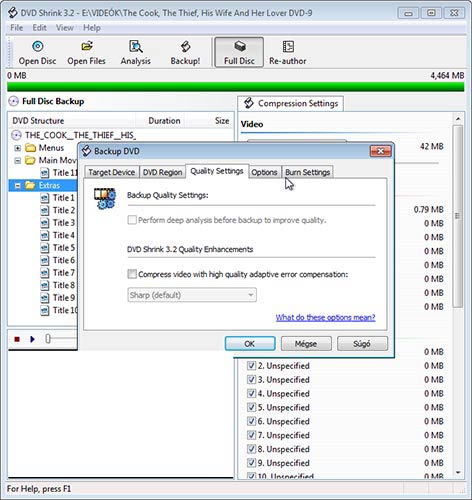This screenshot has height=500, width=472.
Task: Uncheck the 4. Unspecified stream
Action: (x=251, y=394)
